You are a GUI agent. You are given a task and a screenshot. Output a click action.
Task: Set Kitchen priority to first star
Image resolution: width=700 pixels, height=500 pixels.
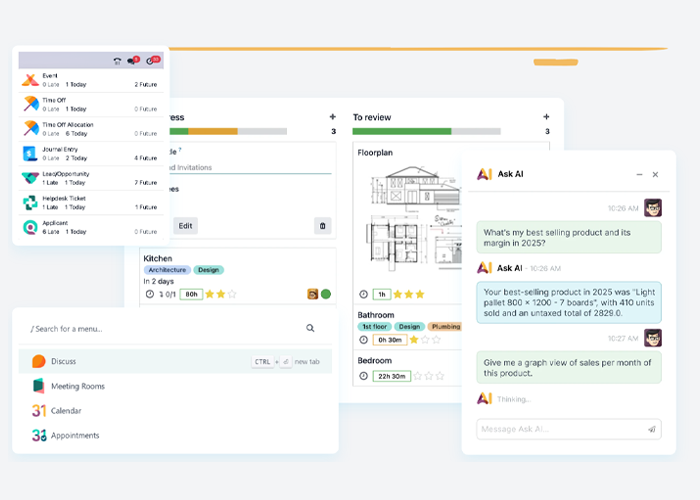tap(209, 294)
